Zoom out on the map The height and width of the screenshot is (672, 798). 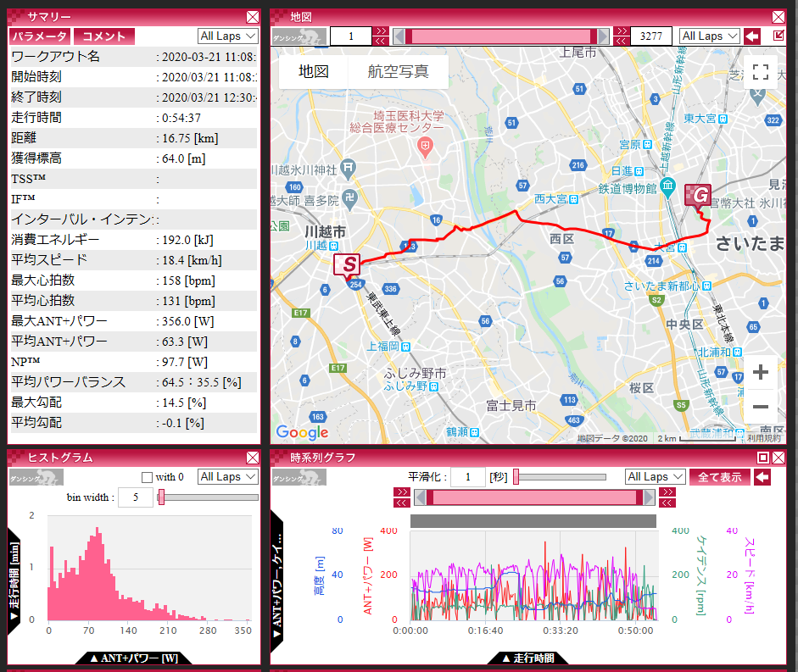760,406
